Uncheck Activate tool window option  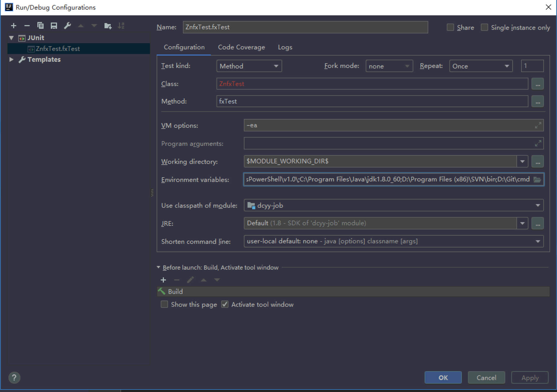[225, 304]
